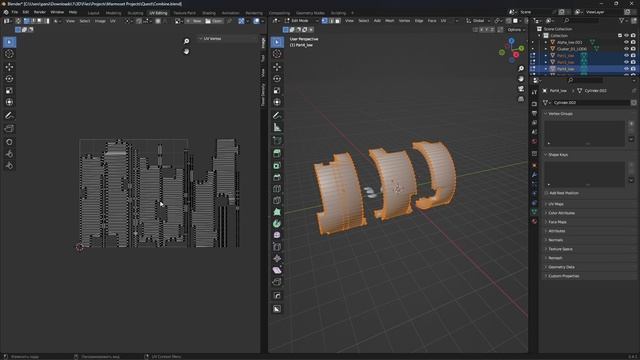Select Part1_low in the outliner
Image resolution: width=640 pixels, height=360 pixels.
tap(565, 56)
